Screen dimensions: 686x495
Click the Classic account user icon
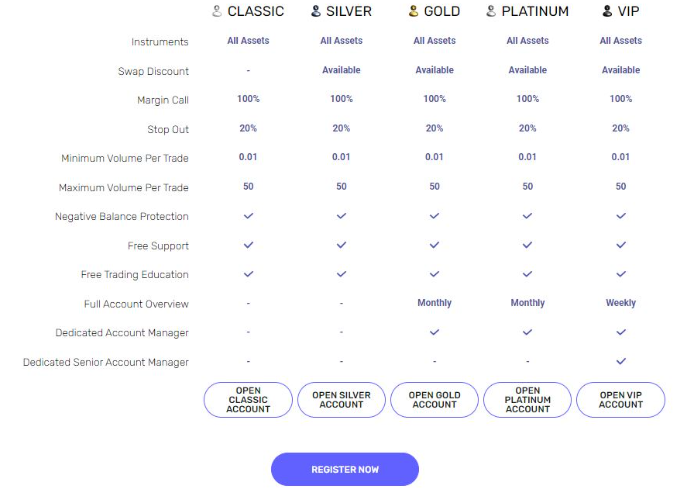tap(217, 11)
